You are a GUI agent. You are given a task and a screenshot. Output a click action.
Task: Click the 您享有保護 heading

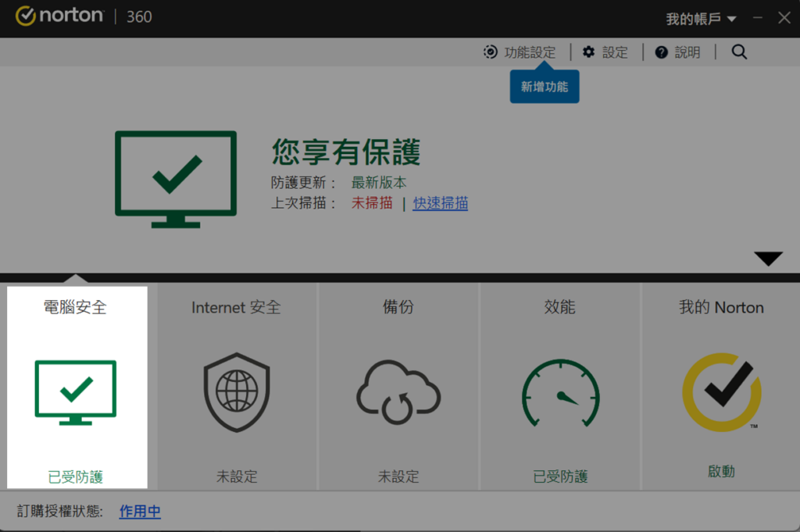[346, 152]
